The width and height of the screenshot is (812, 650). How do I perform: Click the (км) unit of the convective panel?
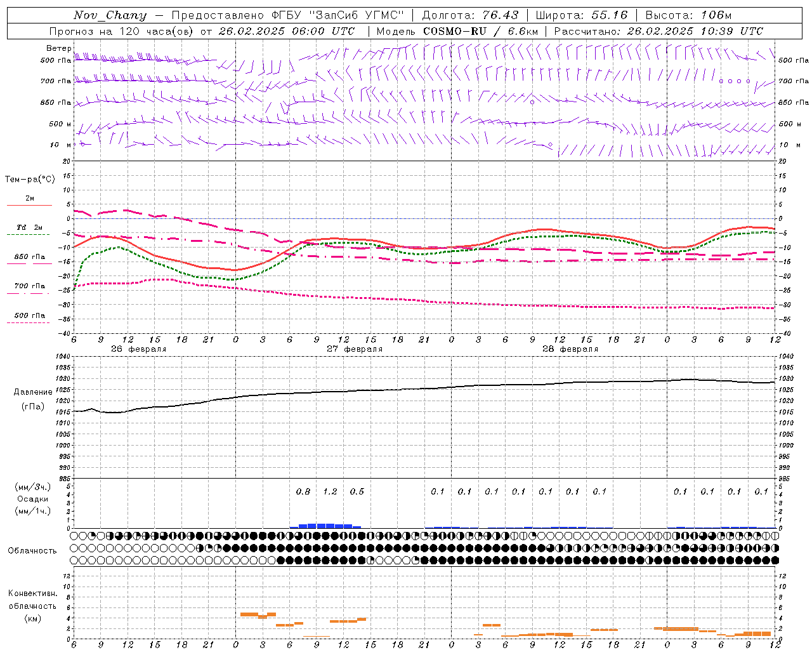32,618
